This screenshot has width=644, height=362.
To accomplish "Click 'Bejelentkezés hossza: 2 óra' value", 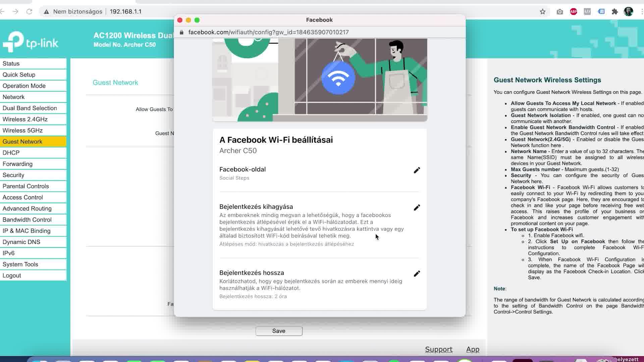I will 253,296.
